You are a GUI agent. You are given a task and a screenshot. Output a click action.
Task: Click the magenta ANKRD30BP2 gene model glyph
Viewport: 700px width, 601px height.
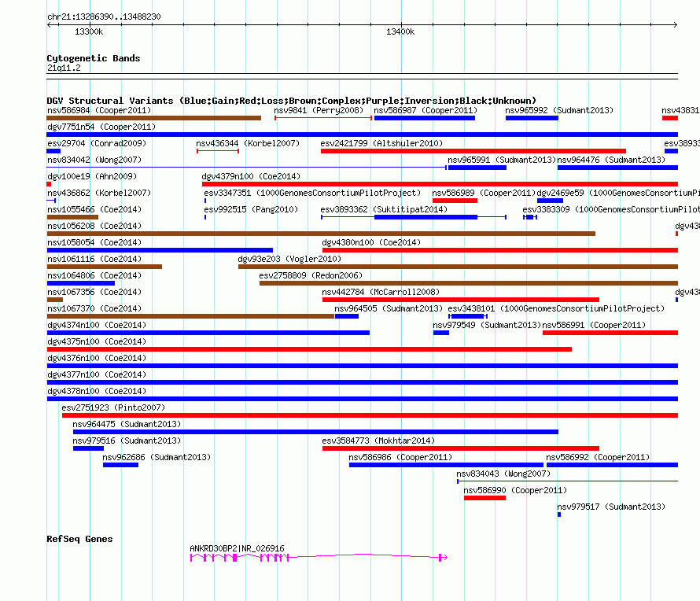point(319,557)
